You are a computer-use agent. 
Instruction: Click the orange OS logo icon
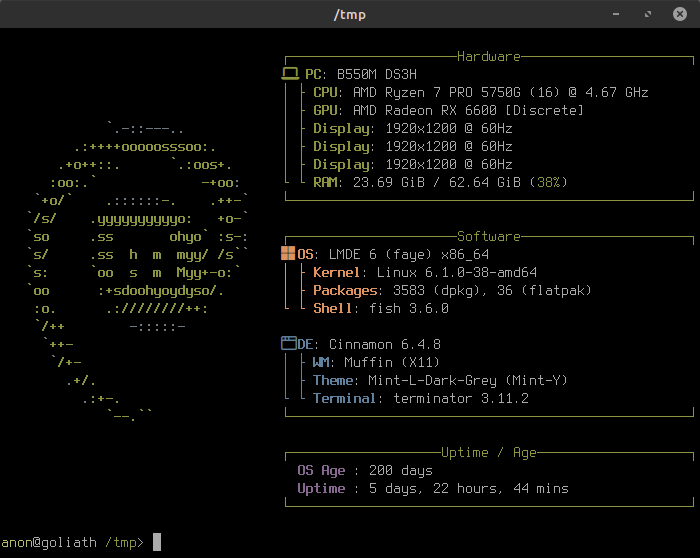[x=288, y=254]
